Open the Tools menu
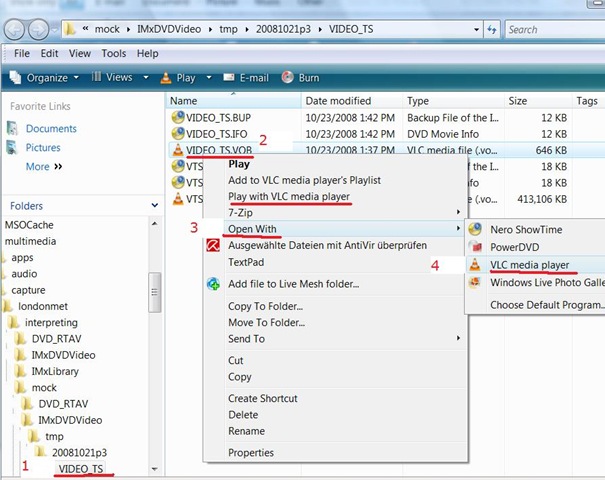The height and width of the screenshot is (480, 605). coord(113,53)
